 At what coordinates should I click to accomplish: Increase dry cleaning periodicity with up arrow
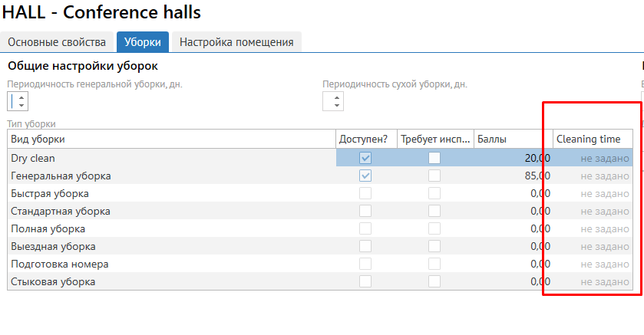click(337, 97)
